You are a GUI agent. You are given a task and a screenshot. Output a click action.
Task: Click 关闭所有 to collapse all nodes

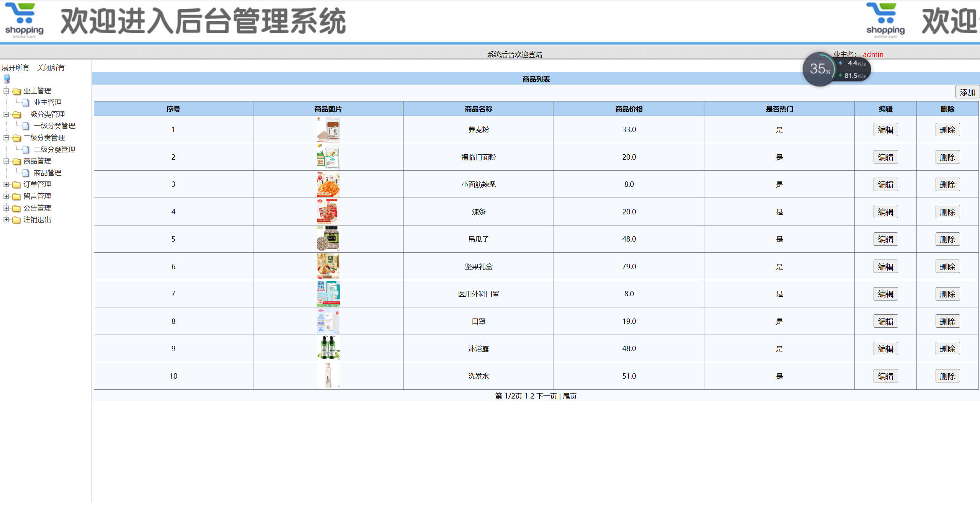[51, 68]
